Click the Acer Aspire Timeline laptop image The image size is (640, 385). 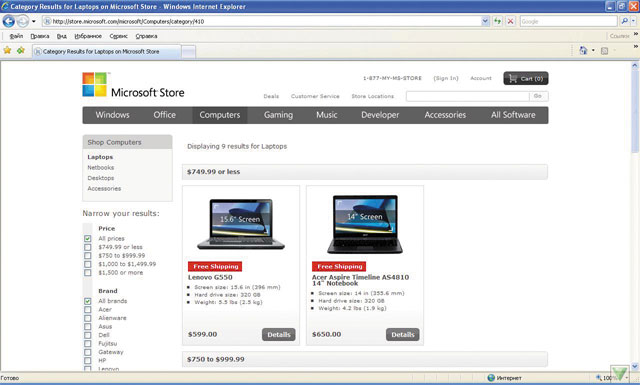click(x=365, y=224)
